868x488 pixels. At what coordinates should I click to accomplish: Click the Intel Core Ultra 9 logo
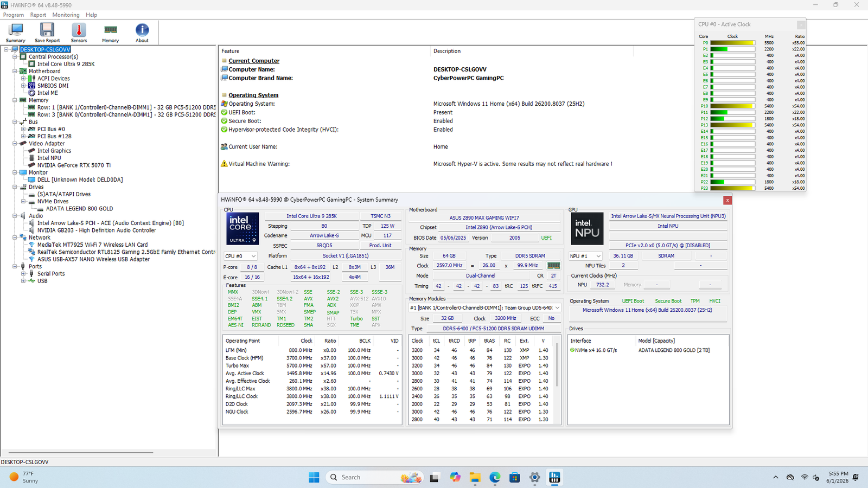coord(243,228)
